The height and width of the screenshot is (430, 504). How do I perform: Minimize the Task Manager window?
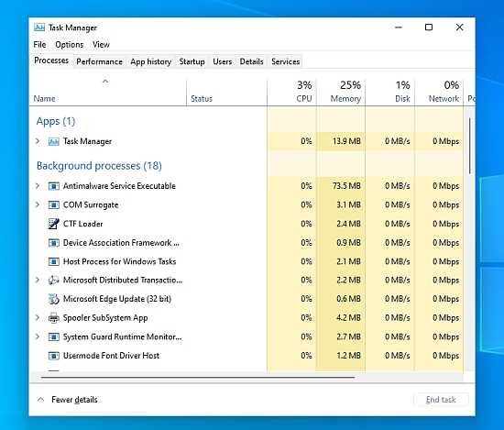coord(399,28)
